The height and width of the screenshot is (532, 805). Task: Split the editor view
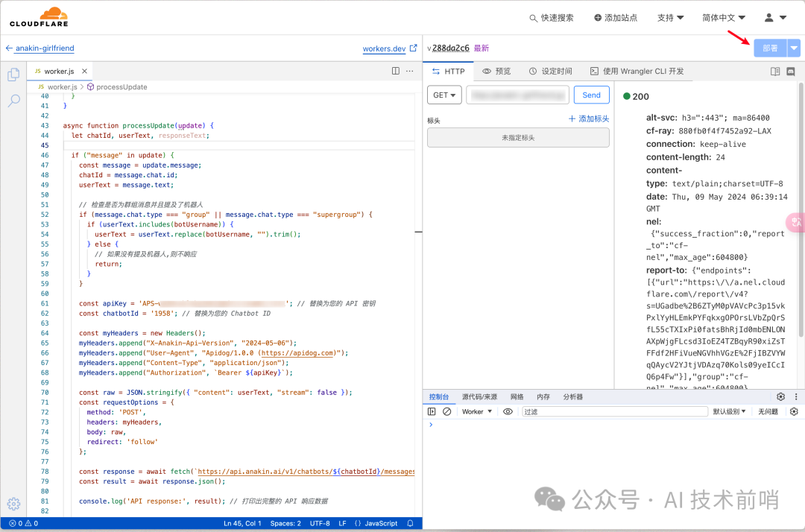point(396,71)
